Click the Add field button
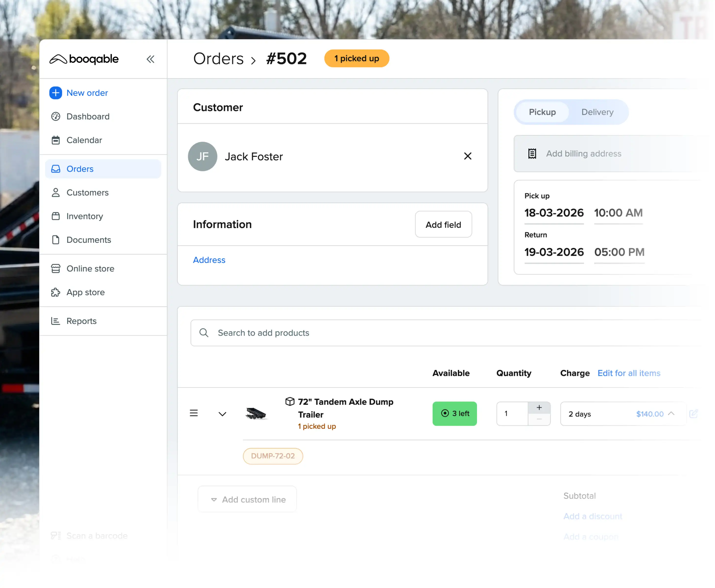 point(443,224)
